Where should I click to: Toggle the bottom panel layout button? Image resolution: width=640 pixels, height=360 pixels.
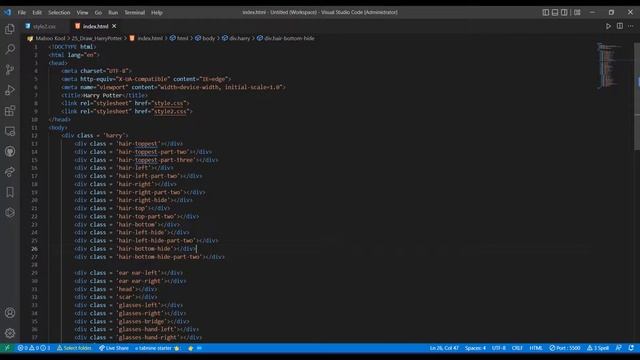555,12
